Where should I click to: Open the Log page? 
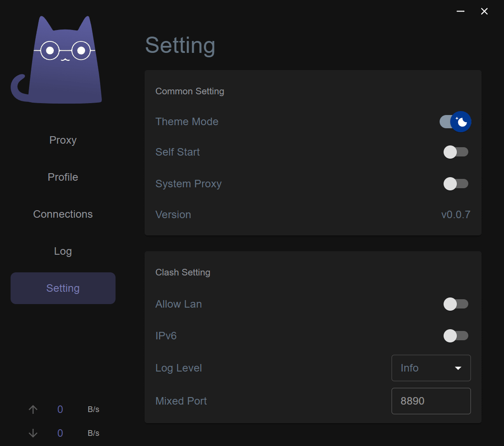[63, 251]
